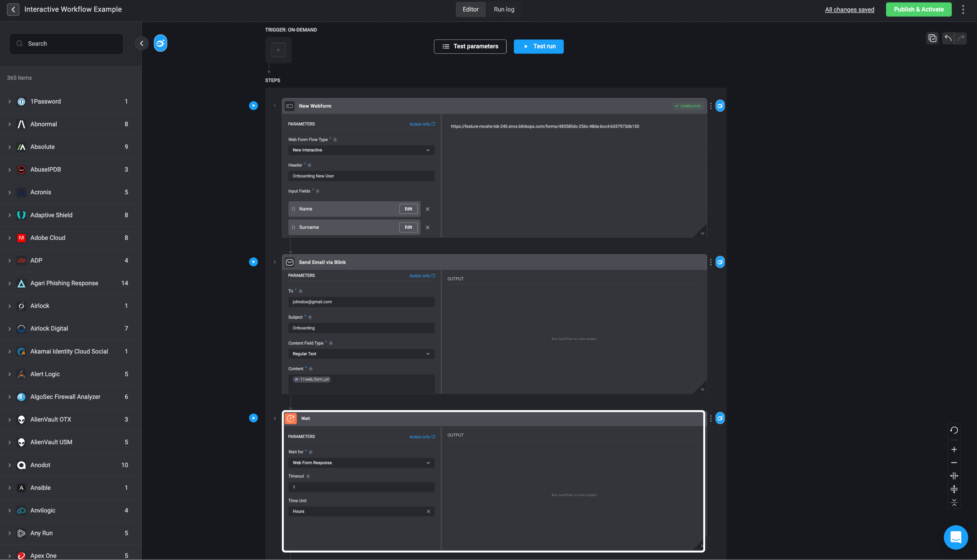
Task: Click the Search actions input field
Action: tap(66, 43)
